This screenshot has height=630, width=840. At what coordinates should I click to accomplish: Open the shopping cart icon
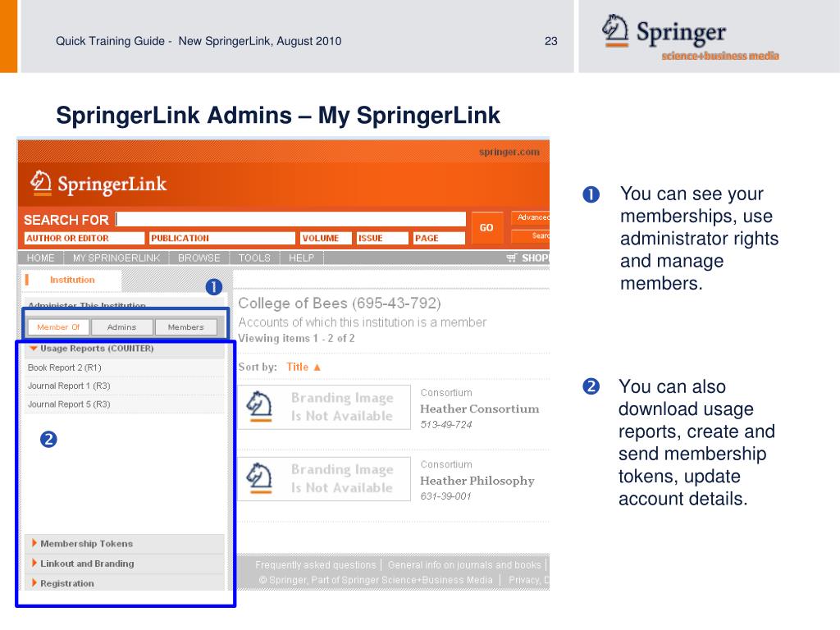512,258
